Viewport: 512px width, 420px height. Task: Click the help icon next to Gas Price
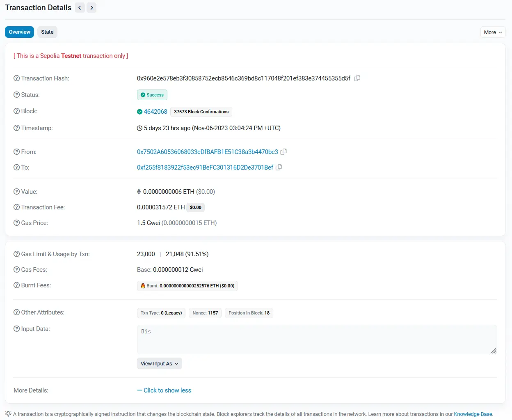click(16, 223)
